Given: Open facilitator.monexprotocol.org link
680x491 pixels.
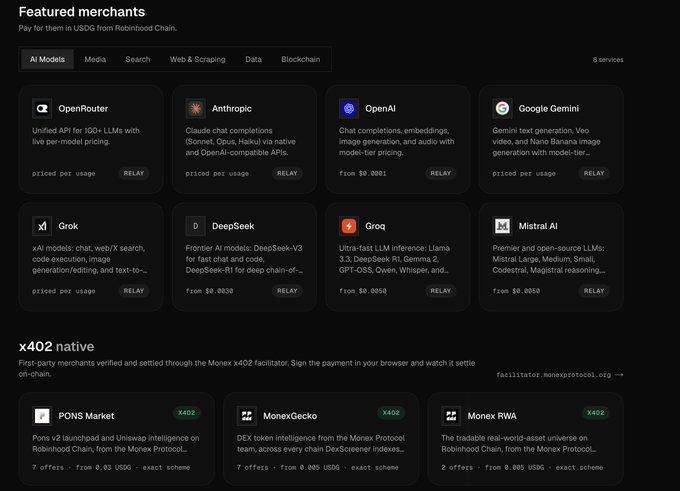Looking at the screenshot, I should pyautogui.click(x=560, y=375).
